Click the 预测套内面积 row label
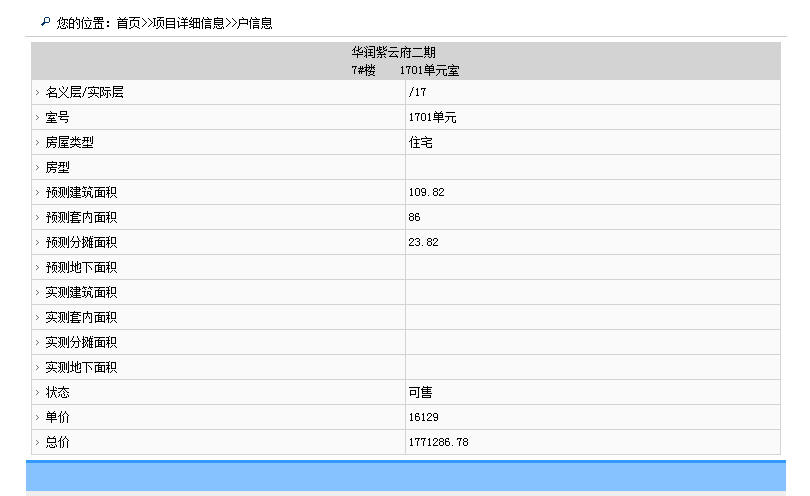The height and width of the screenshot is (496, 810). (82, 218)
